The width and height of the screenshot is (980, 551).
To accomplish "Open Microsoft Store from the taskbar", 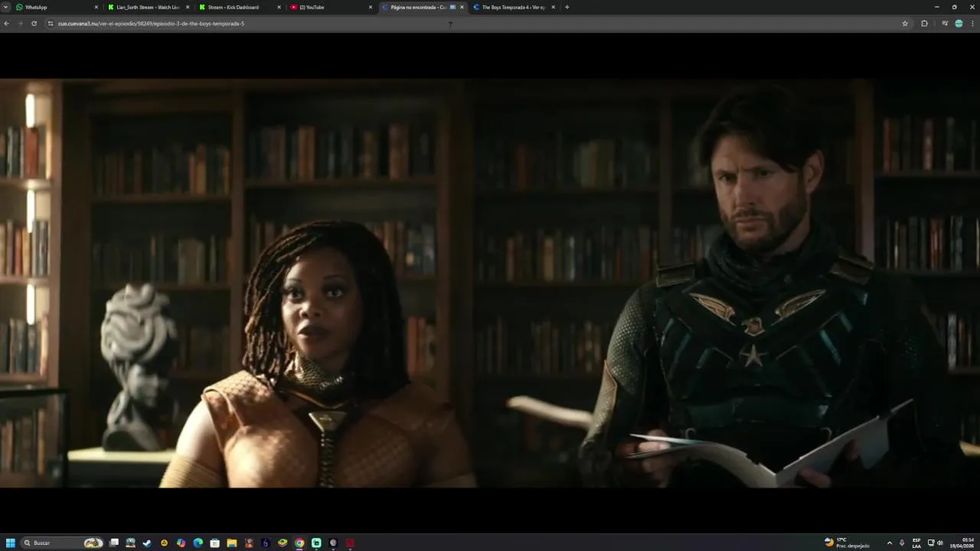I will pos(214,543).
